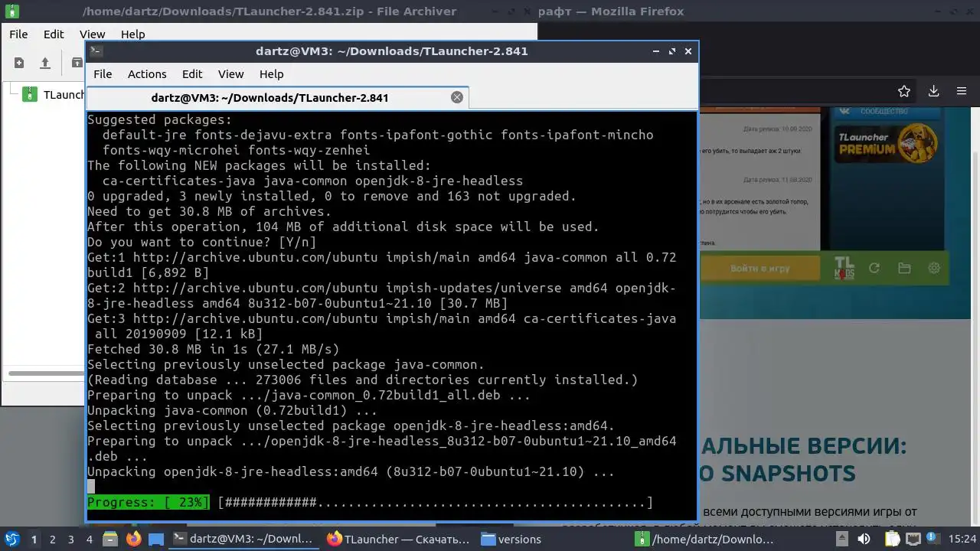The image size is (980, 551).
Task: Switch to workspace 2 in the taskbar
Action: tap(52, 540)
